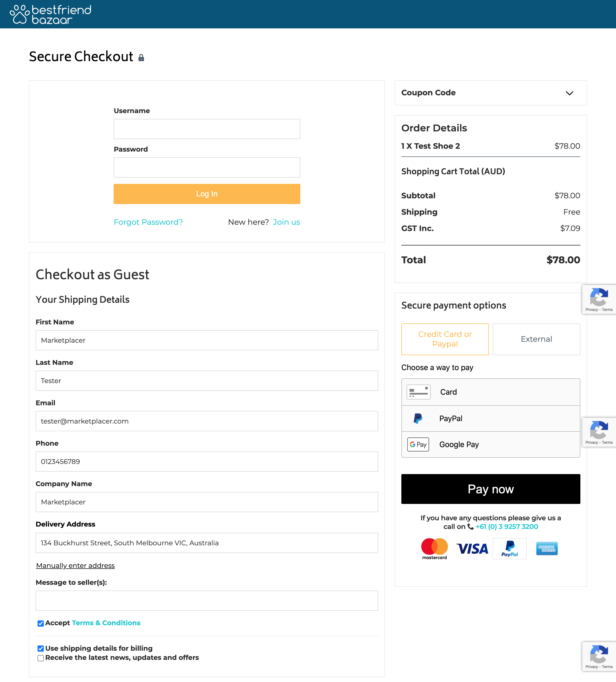The image size is (616, 682).
Task: Choose the PayPal logo payment option
Action: tap(418, 418)
